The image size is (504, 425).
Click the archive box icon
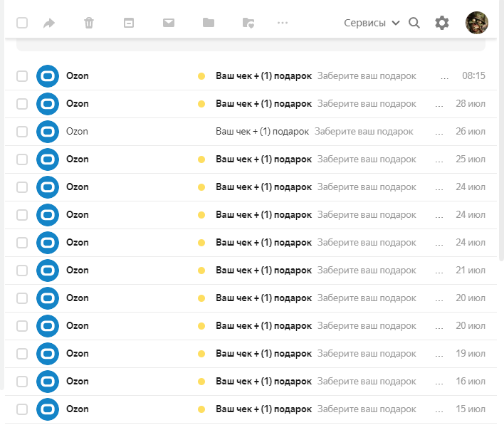point(129,23)
